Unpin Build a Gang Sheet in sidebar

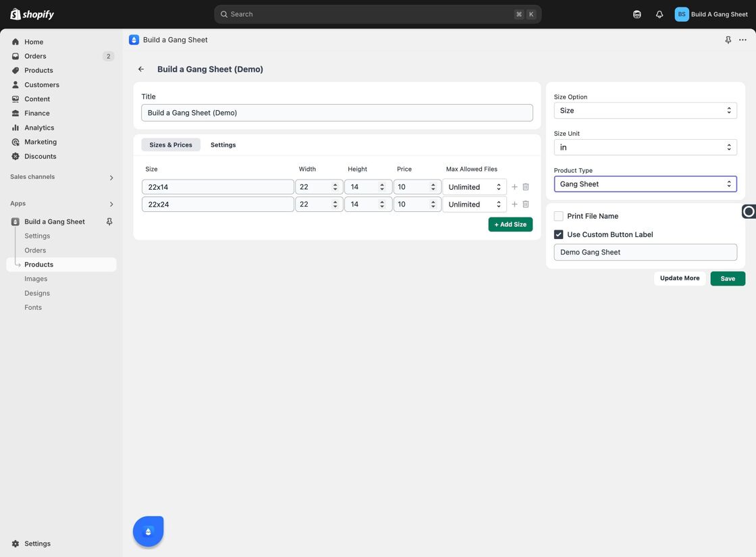tap(109, 221)
